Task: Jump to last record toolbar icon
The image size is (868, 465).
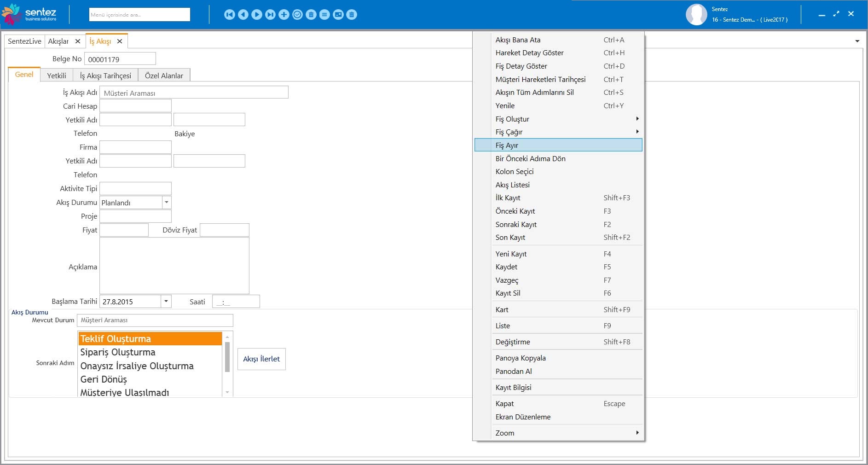Action: 271,15
